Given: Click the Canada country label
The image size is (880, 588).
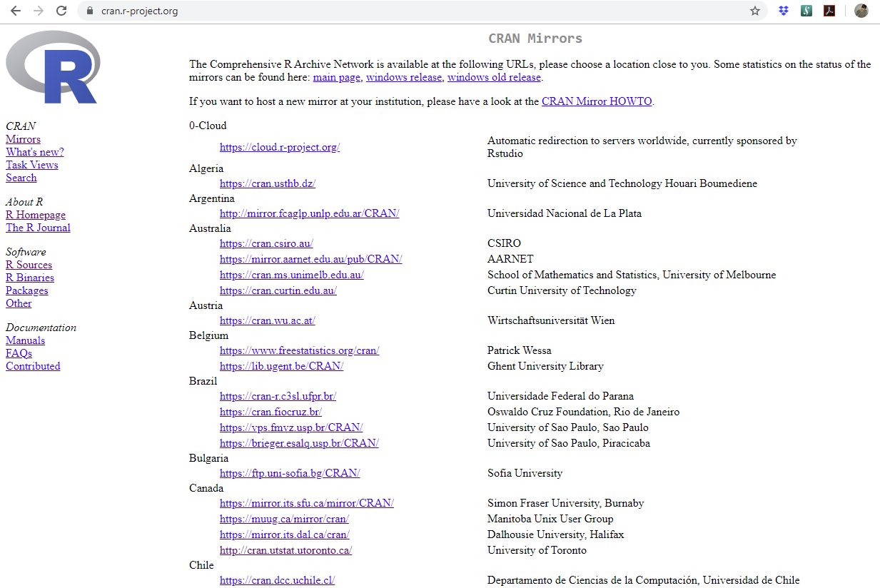Looking at the screenshot, I should (206, 488).
